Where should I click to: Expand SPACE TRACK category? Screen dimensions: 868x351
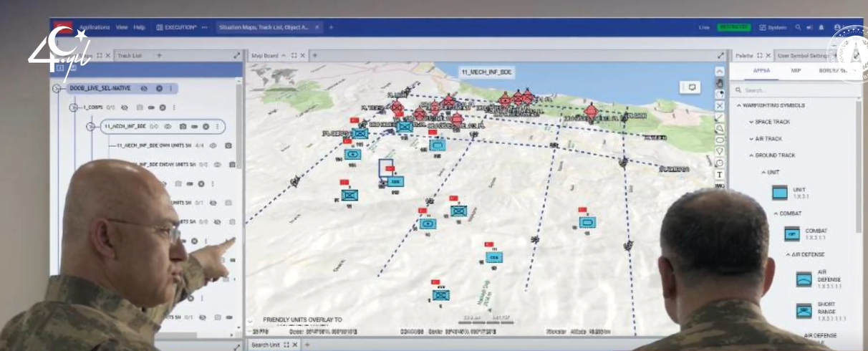[x=751, y=122]
